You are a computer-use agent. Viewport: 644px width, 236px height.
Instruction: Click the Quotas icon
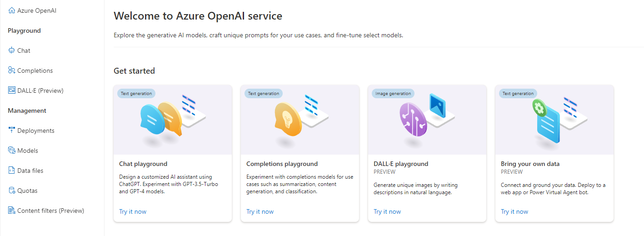12,191
